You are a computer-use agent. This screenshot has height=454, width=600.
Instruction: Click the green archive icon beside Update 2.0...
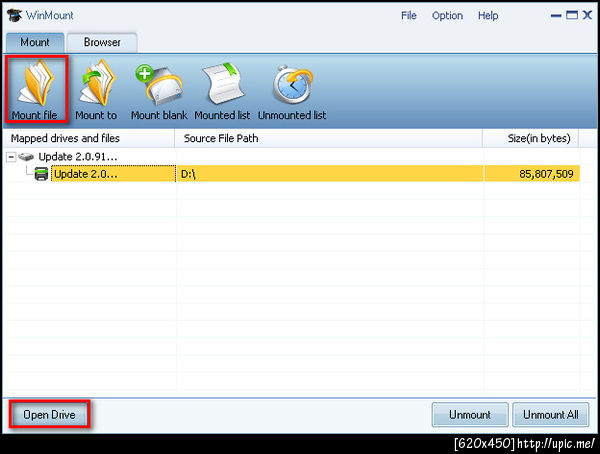click(41, 174)
